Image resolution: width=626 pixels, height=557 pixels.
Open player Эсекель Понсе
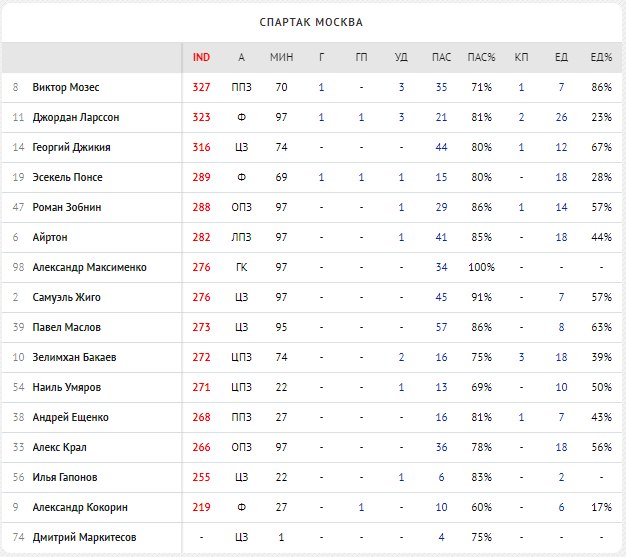(x=67, y=177)
